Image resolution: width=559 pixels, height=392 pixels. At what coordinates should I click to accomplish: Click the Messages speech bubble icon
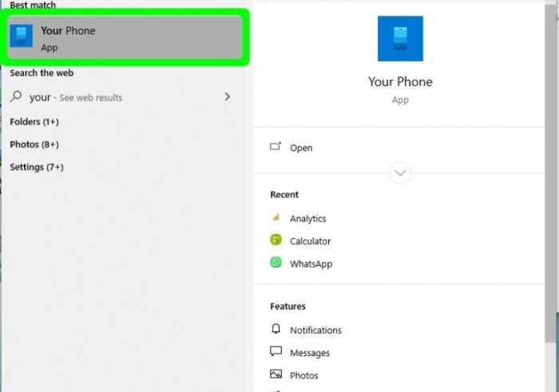276,352
